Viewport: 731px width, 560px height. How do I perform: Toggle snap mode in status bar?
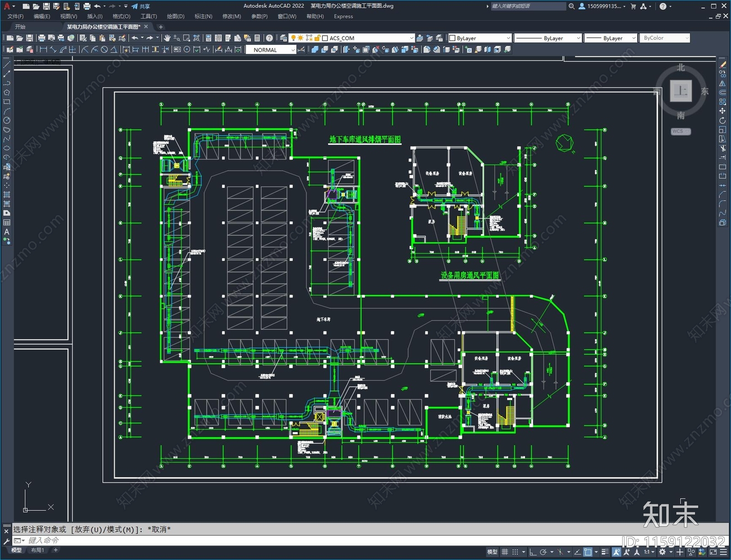click(515, 552)
